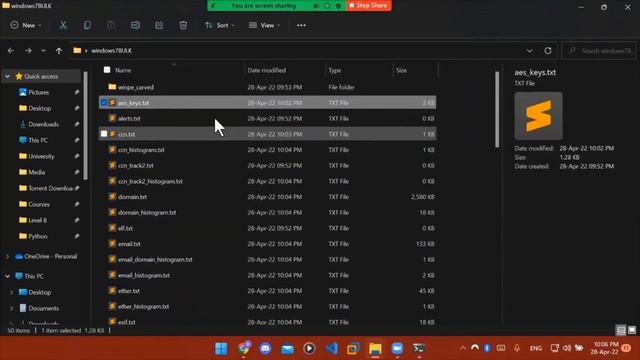The height and width of the screenshot is (360, 640).
Task: Expand OneDrive - Personal in sidebar
Action: pos(7,256)
